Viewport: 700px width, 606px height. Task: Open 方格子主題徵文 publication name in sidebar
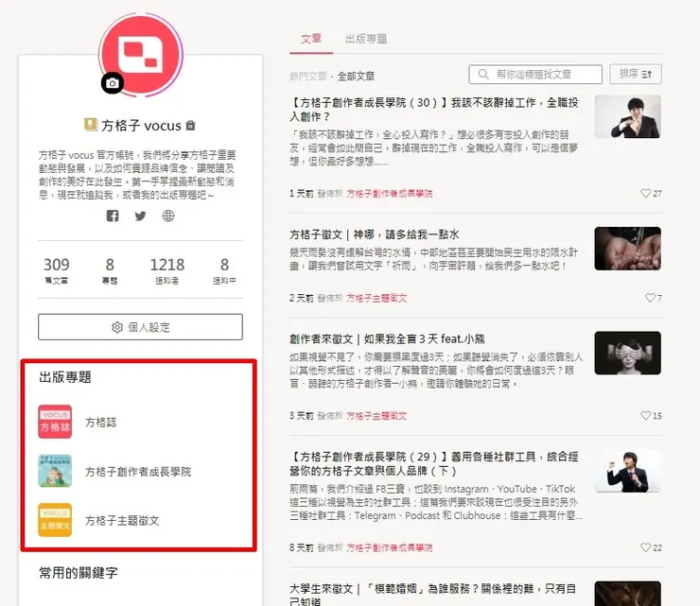[122, 521]
